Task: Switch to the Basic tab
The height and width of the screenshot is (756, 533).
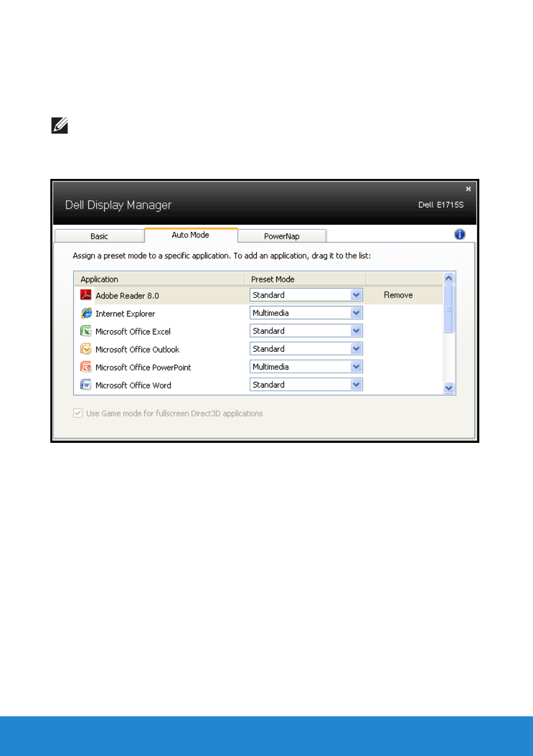Action: [x=100, y=236]
